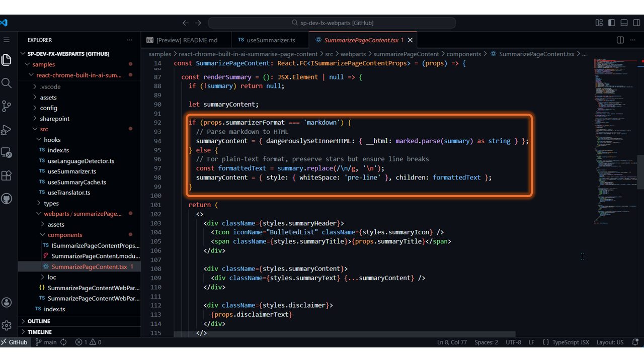
Task: Expand the OUTLINE section
Action: click(39, 321)
